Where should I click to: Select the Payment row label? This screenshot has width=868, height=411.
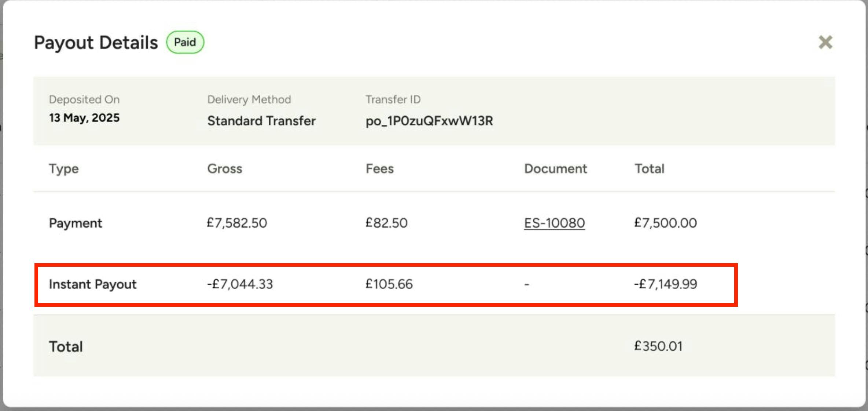[76, 223]
